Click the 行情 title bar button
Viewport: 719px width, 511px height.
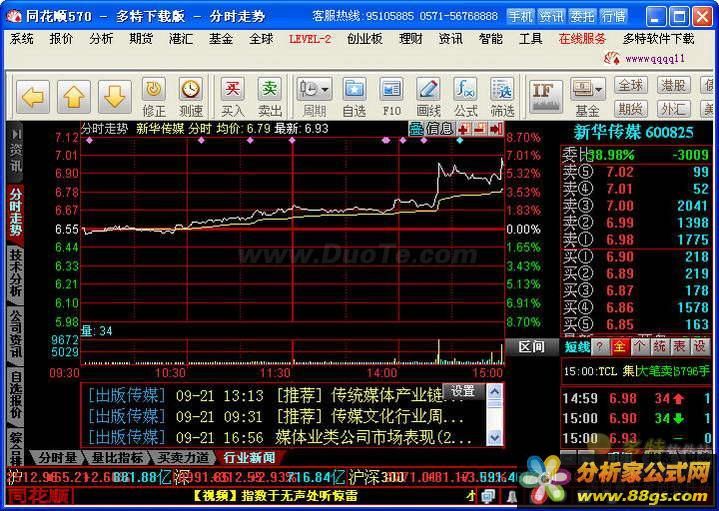pyautogui.click(x=614, y=17)
